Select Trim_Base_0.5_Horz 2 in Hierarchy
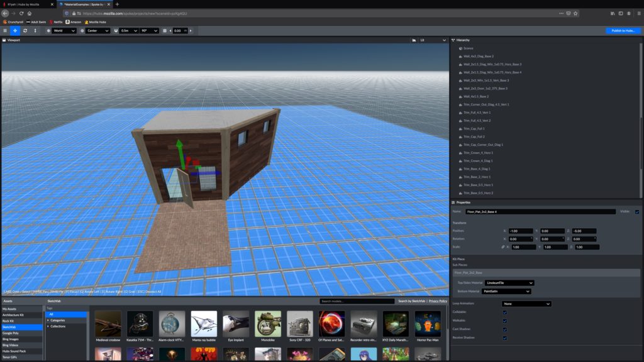644x362 pixels. click(478, 193)
